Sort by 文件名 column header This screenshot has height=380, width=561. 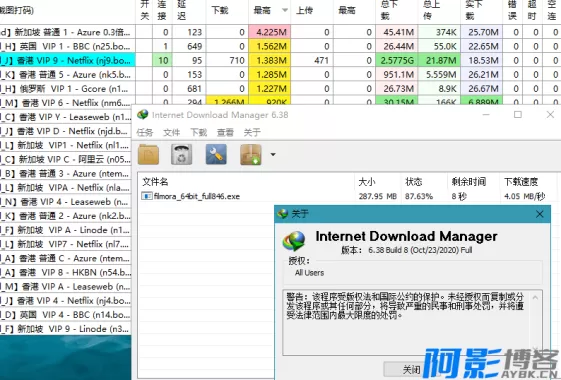click(247, 182)
